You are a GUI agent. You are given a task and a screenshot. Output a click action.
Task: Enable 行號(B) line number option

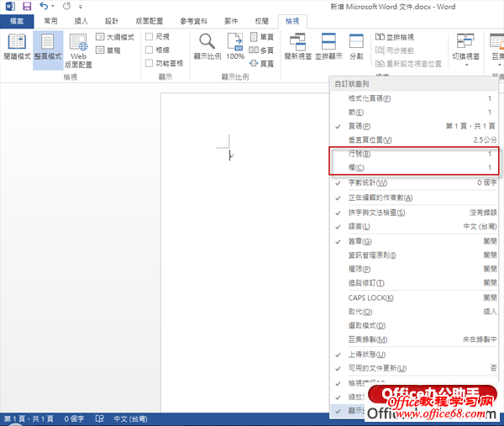click(x=414, y=154)
